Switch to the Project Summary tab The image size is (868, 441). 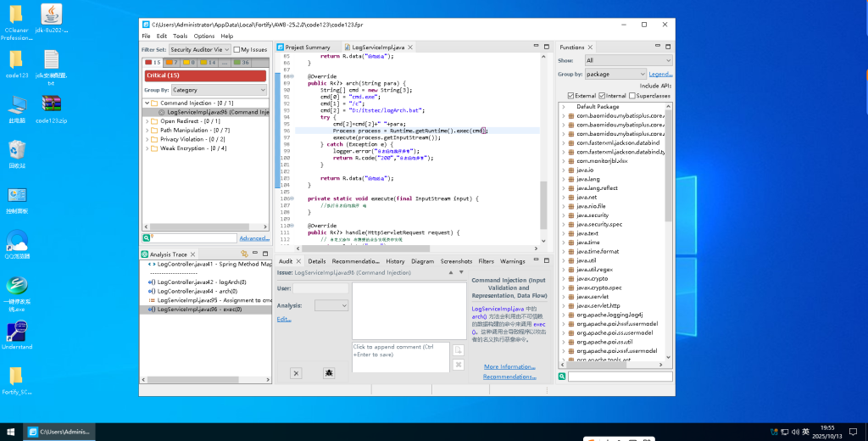click(x=303, y=47)
